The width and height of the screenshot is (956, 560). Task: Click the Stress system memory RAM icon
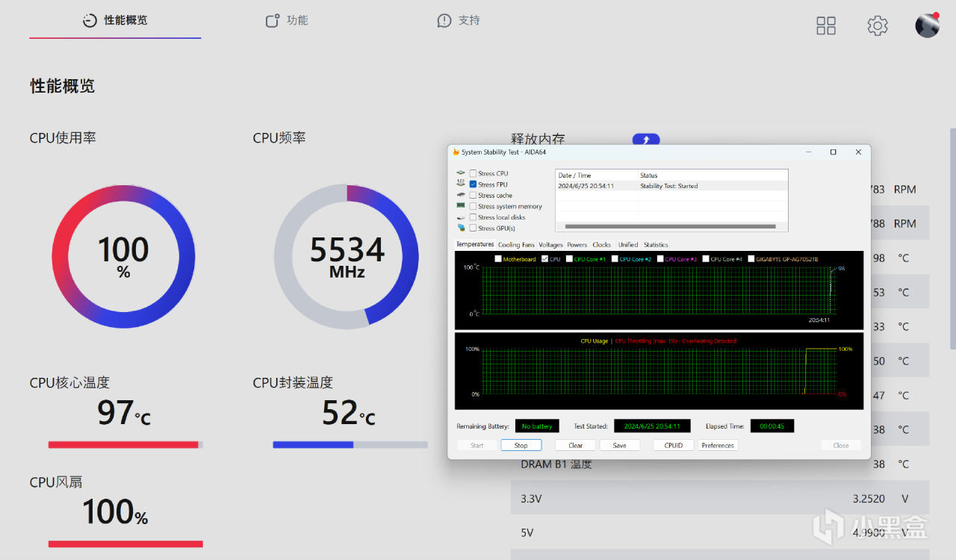[x=461, y=206]
